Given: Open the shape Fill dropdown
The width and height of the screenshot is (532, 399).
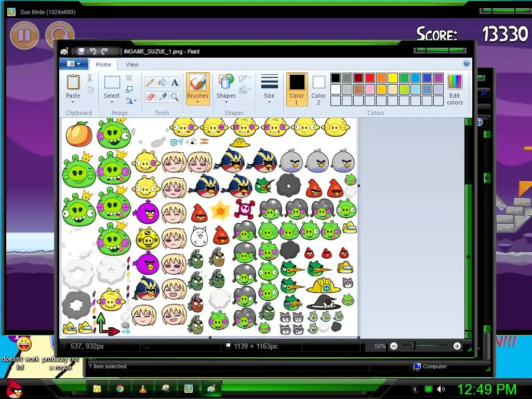Looking at the screenshot, I should pos(245,89).
